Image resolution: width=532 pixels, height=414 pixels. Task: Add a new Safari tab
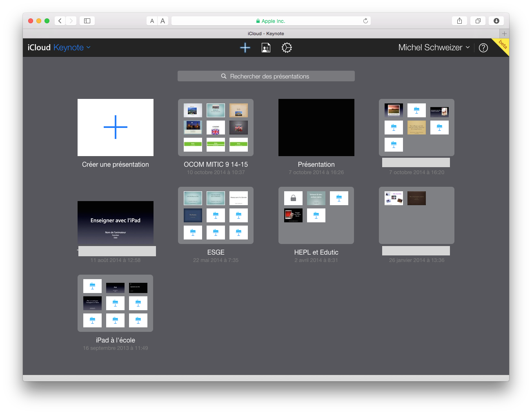click(x=504, y=34)
